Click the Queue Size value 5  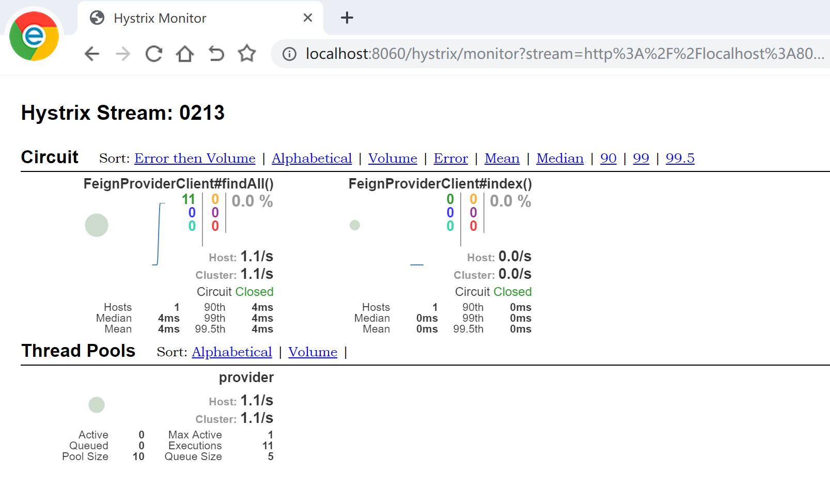271,456
